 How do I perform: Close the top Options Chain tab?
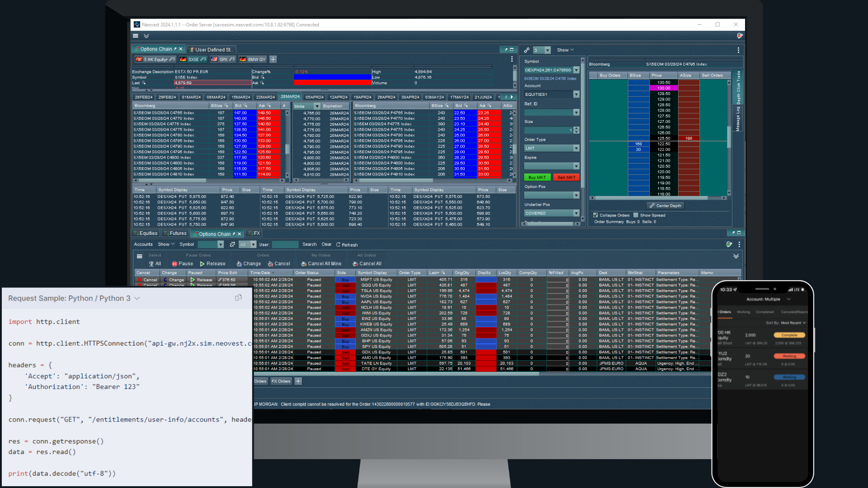181,49
